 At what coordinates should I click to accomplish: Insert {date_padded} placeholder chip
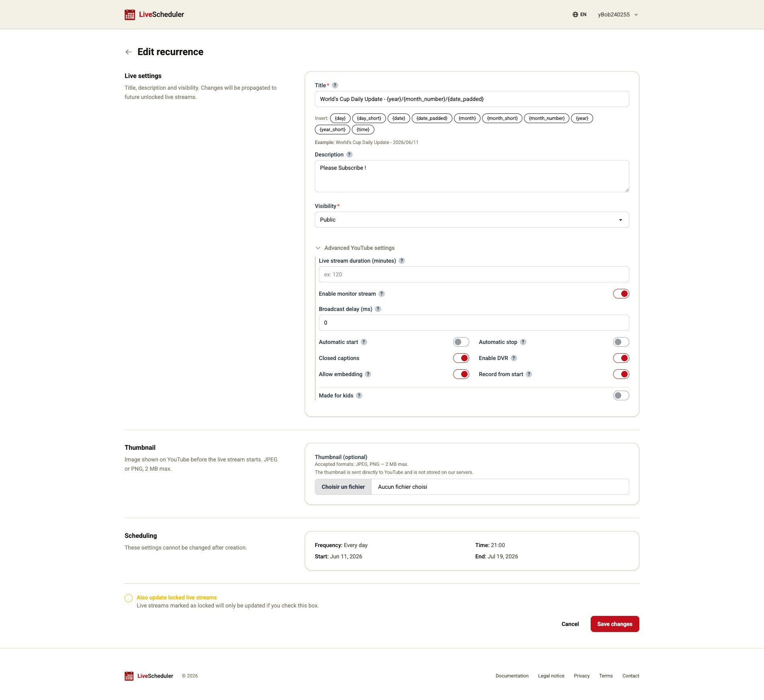pos(432,118)
